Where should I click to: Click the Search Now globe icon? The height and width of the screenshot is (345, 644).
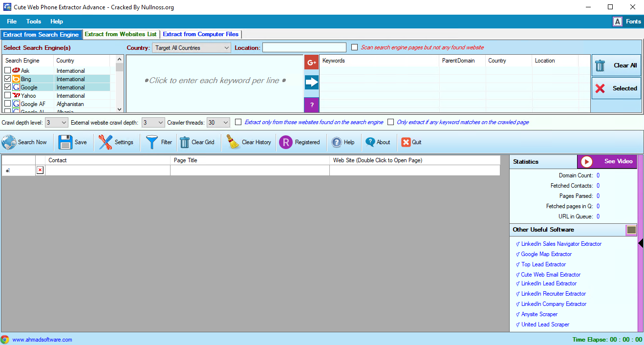(x=9, y=142)
